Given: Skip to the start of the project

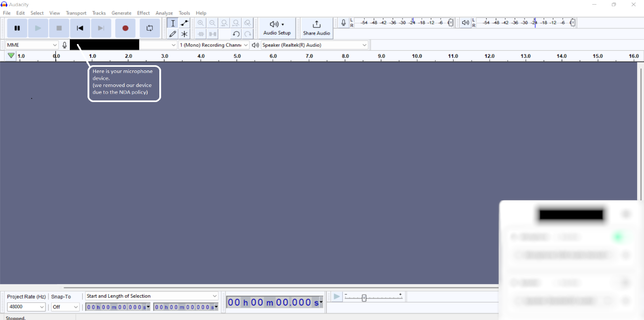Looking at the screenshot, I should [x=80, y=28].
